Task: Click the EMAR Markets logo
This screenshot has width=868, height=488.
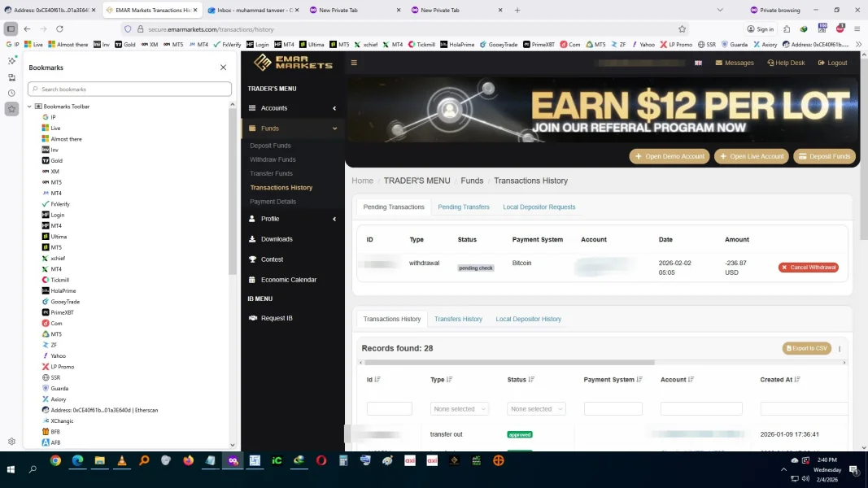Action: click(293, 63)
